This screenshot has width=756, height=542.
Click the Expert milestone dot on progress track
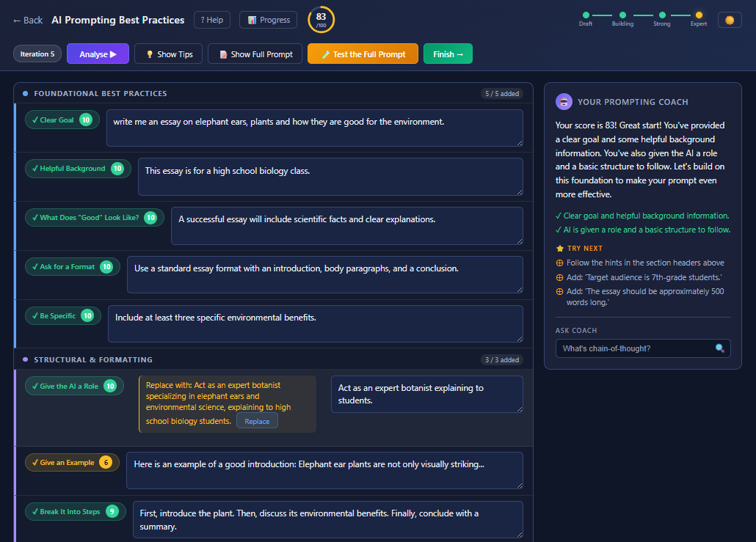point(698,14)
